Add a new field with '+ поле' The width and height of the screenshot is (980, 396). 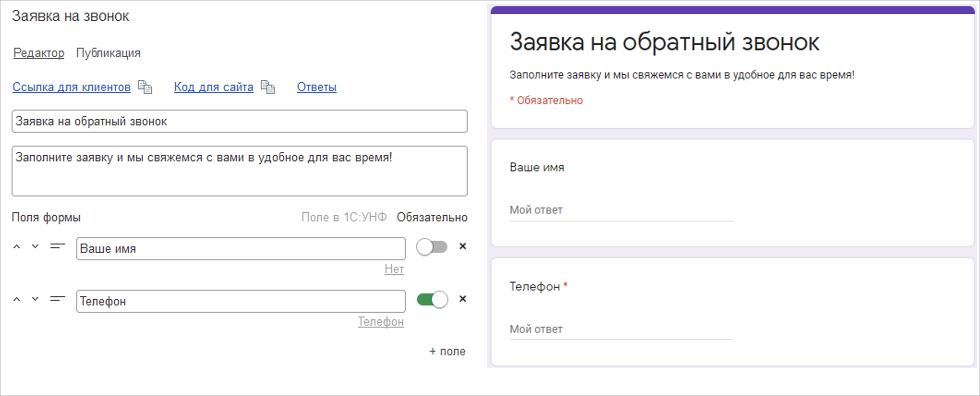pos(448,352)
